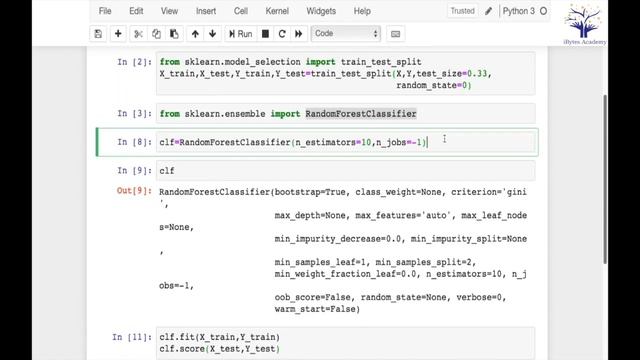640x360 pixels.
Task: Click into the clf.fit code cell
Action: click(x=345, y=343)
